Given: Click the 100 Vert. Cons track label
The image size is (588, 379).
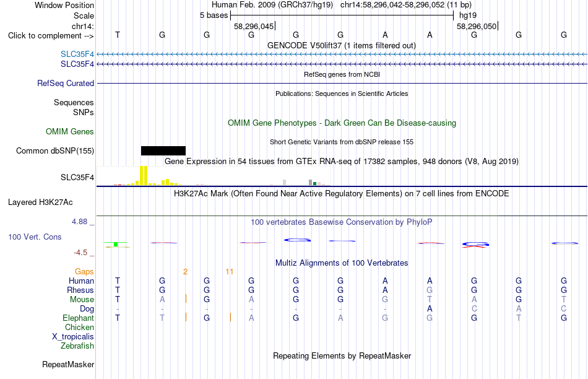Looking at the screenshot, I should [x=35, y=237].
